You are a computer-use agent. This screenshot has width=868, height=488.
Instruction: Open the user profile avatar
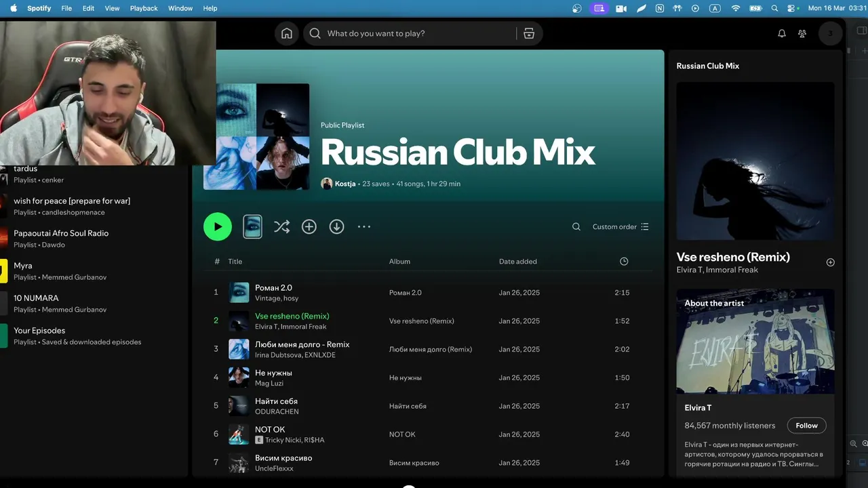(830, 33)
